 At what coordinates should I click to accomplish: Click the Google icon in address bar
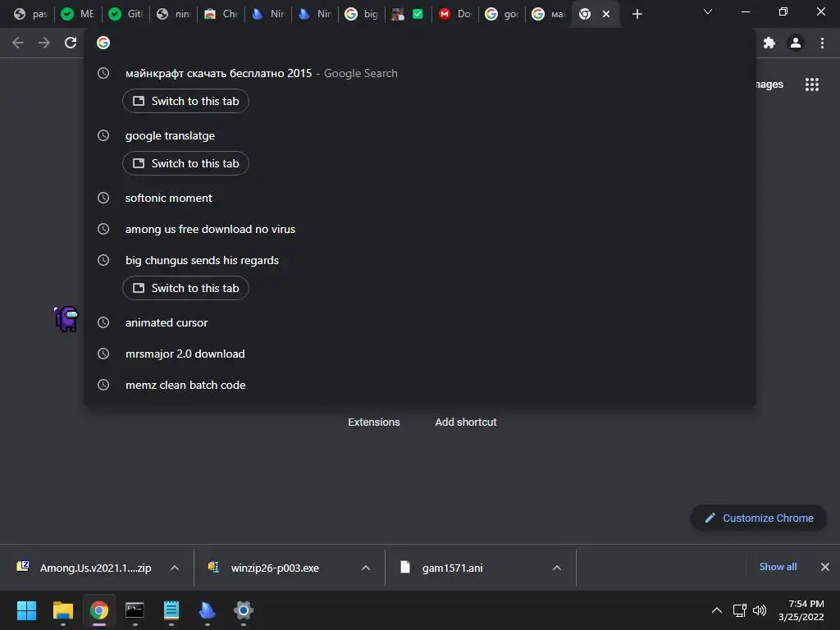(103, 43)
